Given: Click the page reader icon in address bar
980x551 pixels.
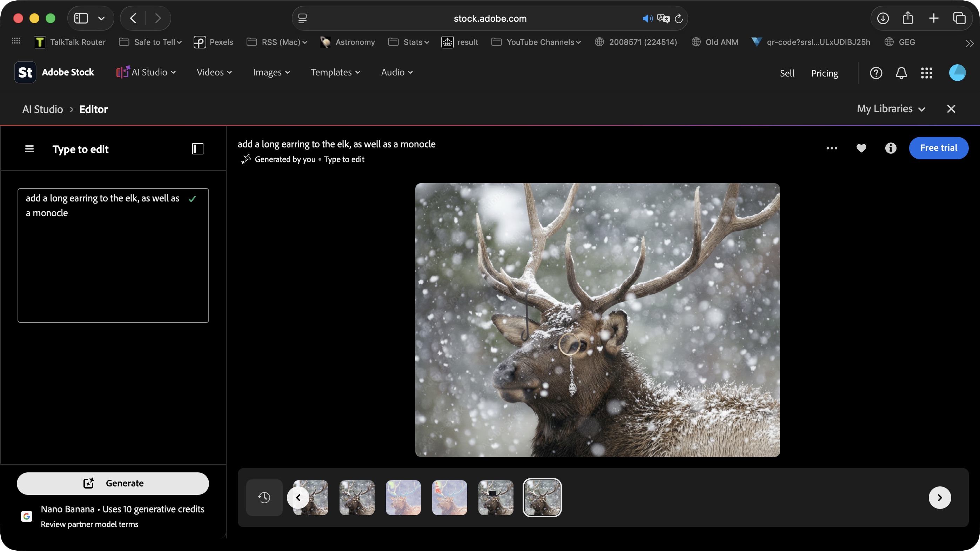Looking at the screenshot, I should pos(302,18).
